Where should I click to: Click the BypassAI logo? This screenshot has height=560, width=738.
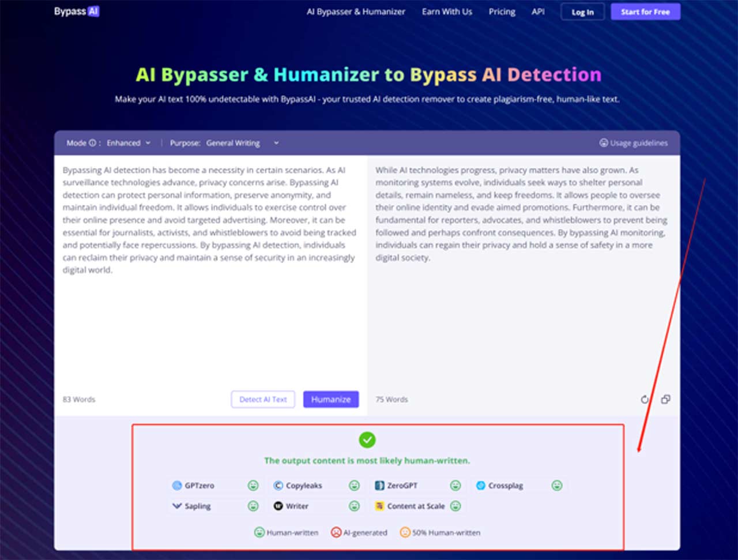77,12
